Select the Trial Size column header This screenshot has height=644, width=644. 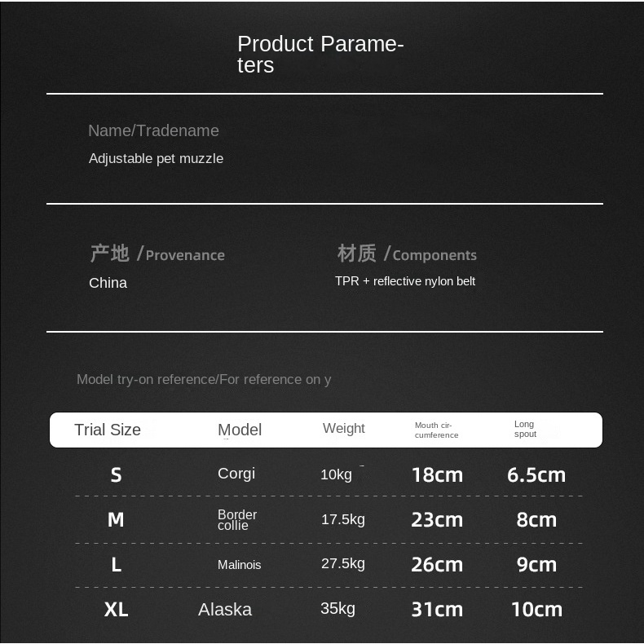[108, 430]
